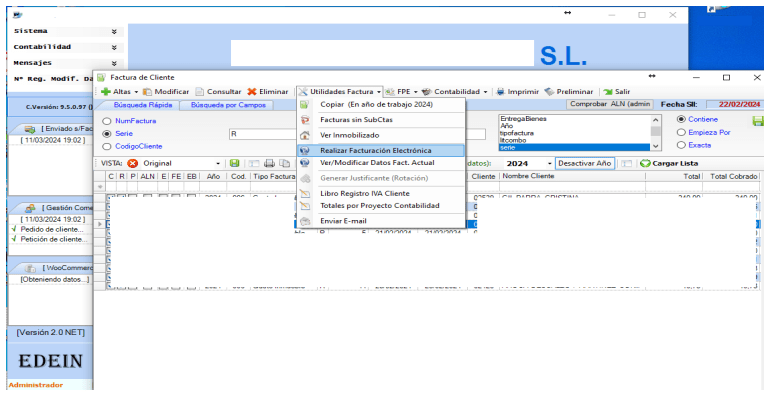The height and width of the screenshot is (401, 773).
Task: Click the search fields list scrollbar
Action: [656, 133]
